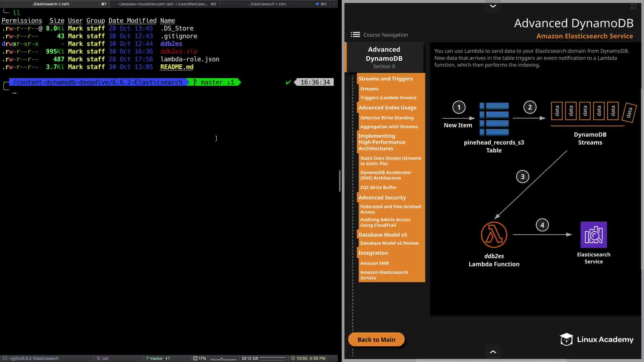Click the pinehead_records_s3 table icon
The image size is (644, 362).
[x=494, y=119]
